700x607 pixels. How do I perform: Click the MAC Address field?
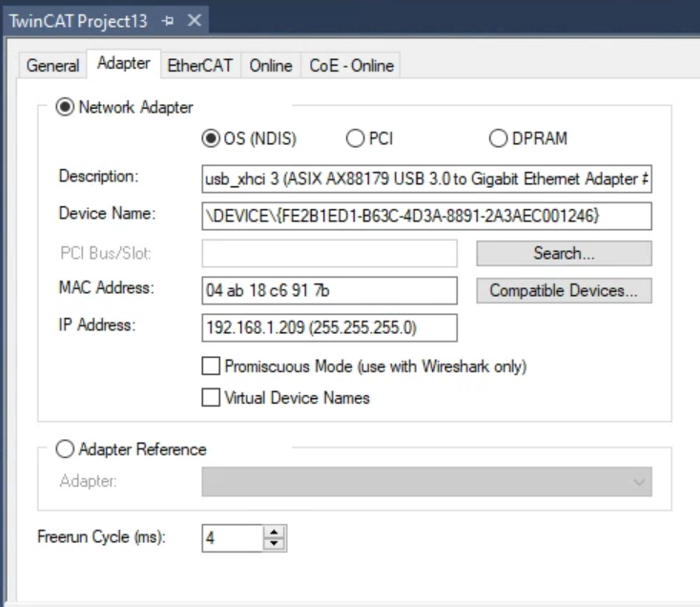[x=329, y=290]
